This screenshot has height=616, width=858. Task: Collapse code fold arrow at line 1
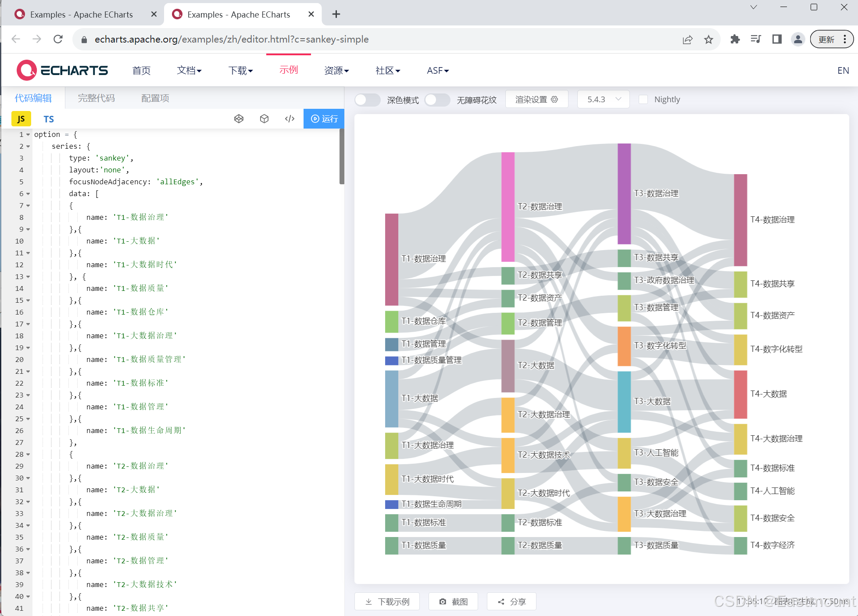click(28, 134)
